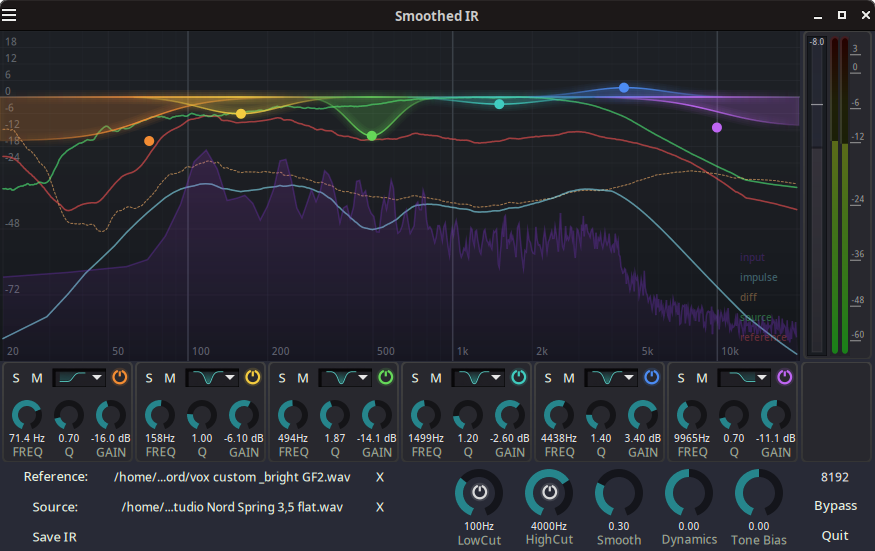
Task: Solo the 71.4 Hz band
Action: 16,378
